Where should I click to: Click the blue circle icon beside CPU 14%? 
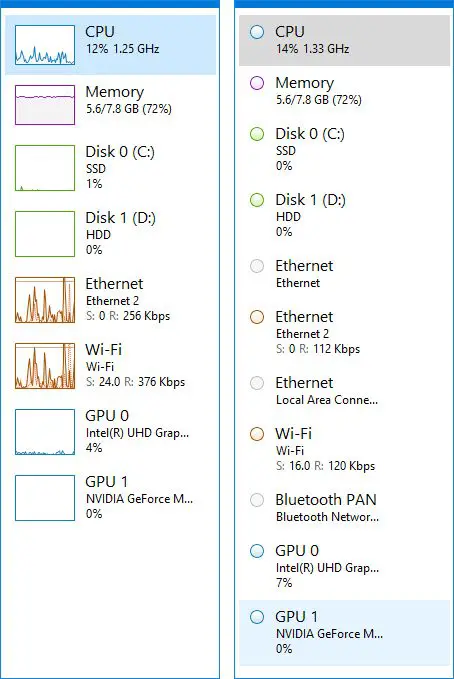point(257,32)
